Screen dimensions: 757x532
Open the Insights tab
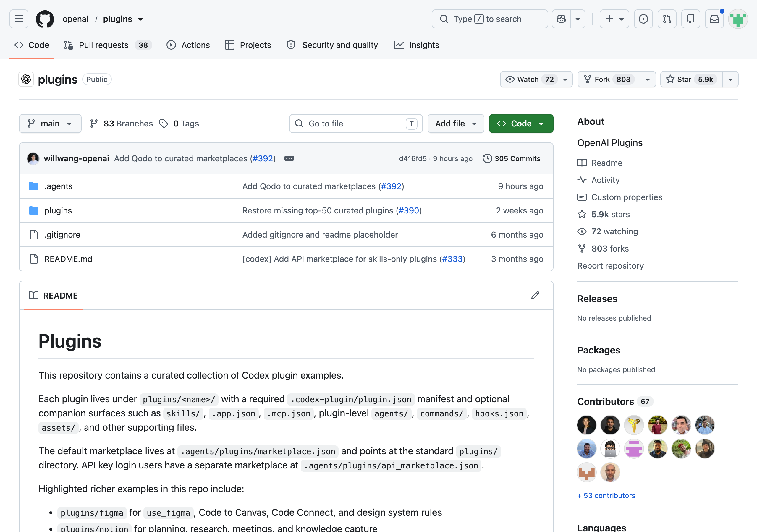click(416, 45)
